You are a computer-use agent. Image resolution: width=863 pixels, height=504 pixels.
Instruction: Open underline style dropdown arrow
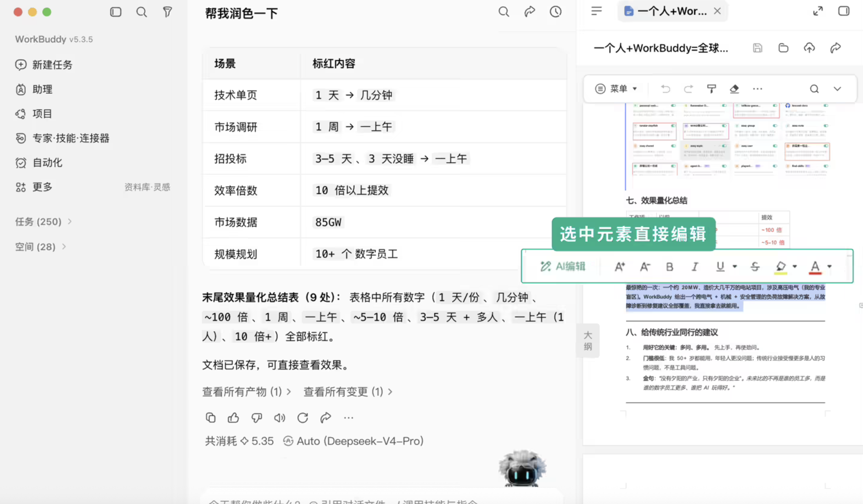735,267
